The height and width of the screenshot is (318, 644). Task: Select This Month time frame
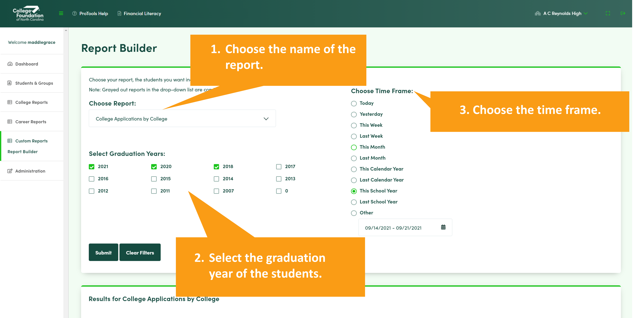[354, 148]
